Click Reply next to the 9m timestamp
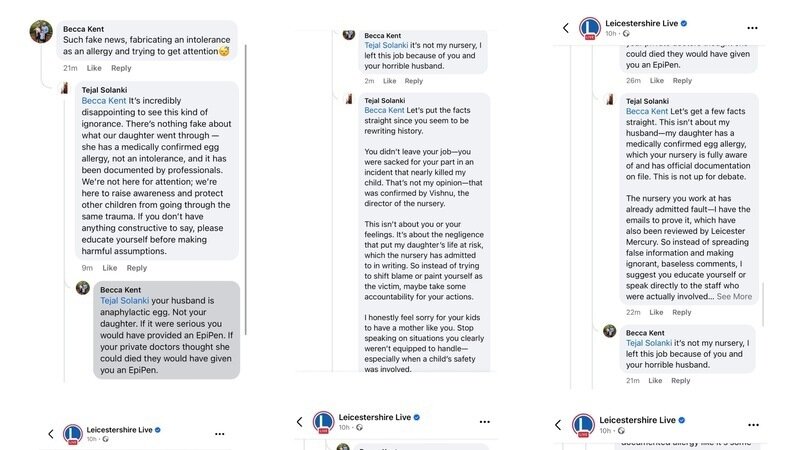Screen dimensions: 800x450 pos(137,268)
